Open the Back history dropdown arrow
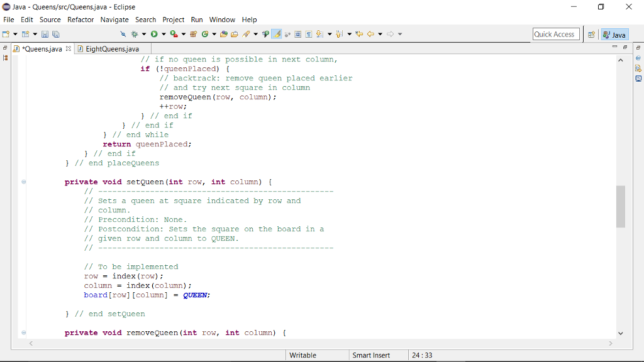644x362 pixels. click(380, 34)
